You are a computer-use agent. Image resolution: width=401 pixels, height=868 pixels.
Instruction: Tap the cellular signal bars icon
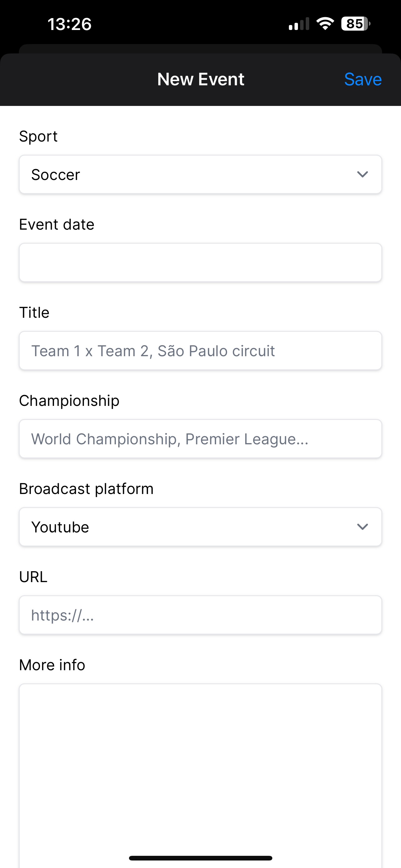click(x=299, y=24)
